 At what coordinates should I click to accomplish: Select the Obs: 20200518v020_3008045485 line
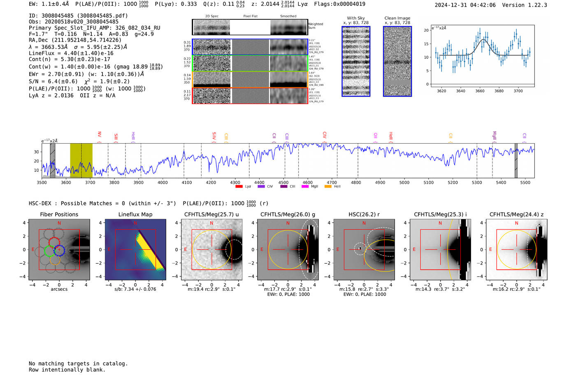point(74,22)
